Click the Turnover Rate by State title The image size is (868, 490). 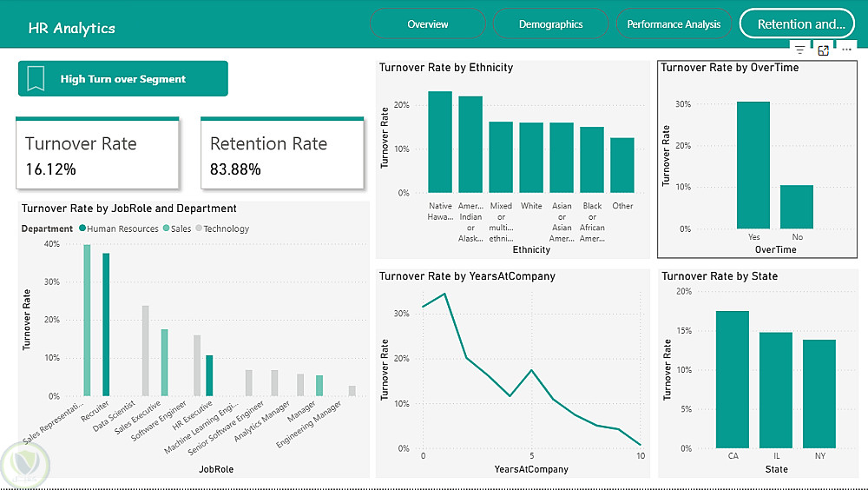coord(720,276)
